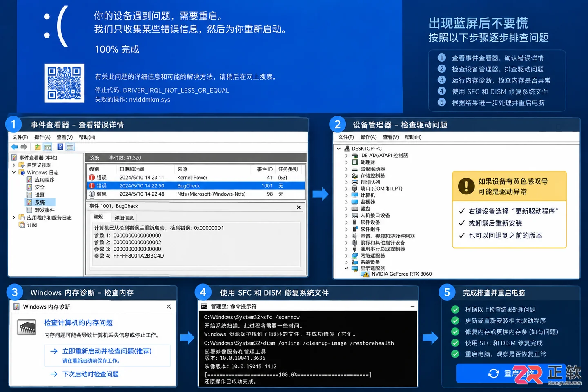Select 系统 log in the Event Viewer tree
Image resolution: width=588 pixels, height=392 pixels.
point(40,203)
